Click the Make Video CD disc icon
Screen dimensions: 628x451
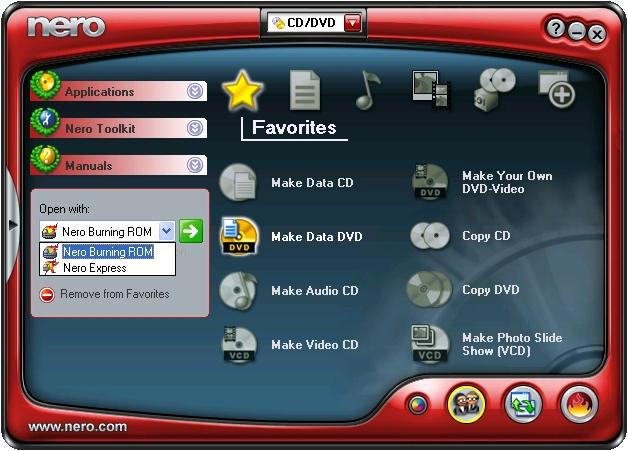click(x=239, y=344)
